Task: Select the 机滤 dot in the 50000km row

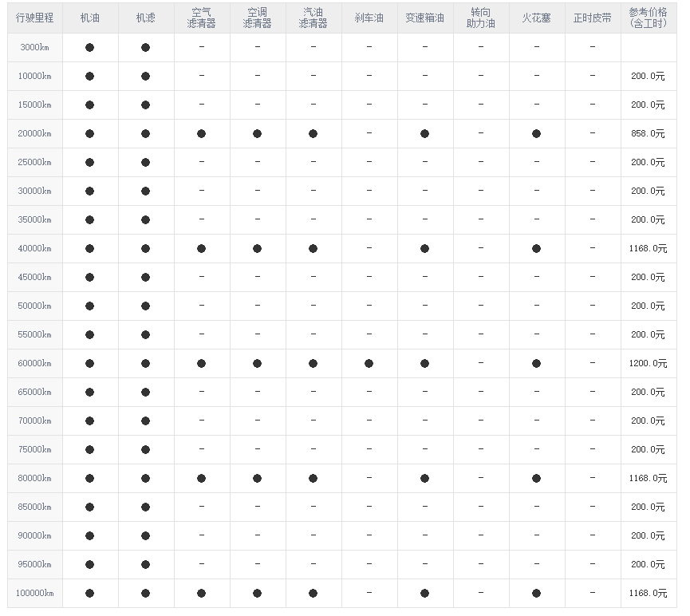Action: click(x=145, y=306)
